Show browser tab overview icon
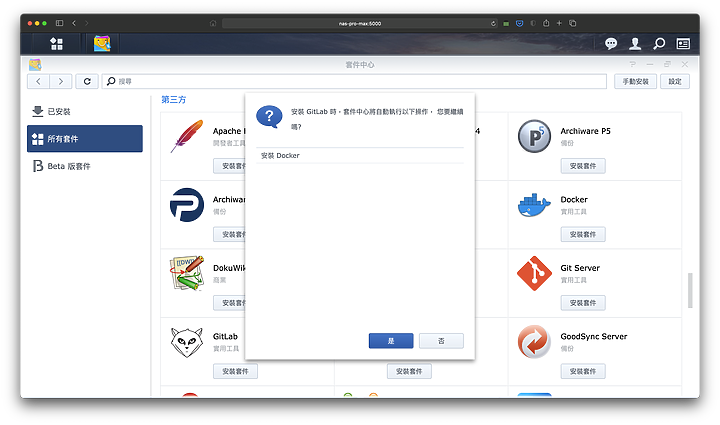 point(573,23)
